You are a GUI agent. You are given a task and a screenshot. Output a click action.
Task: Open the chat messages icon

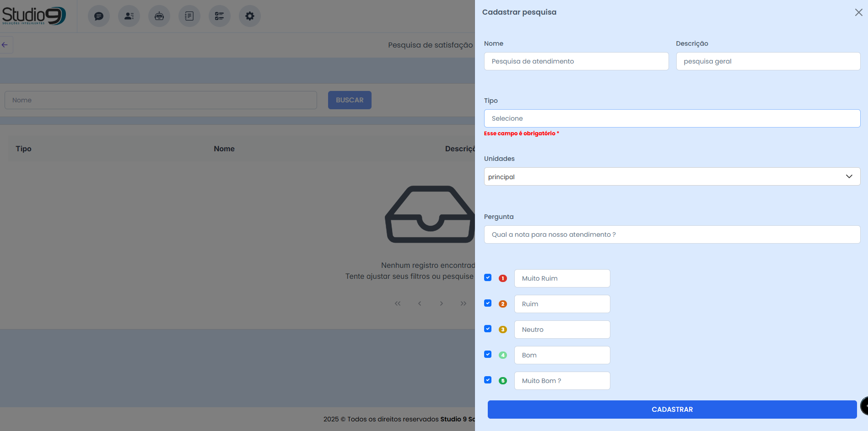pos(98,16)
